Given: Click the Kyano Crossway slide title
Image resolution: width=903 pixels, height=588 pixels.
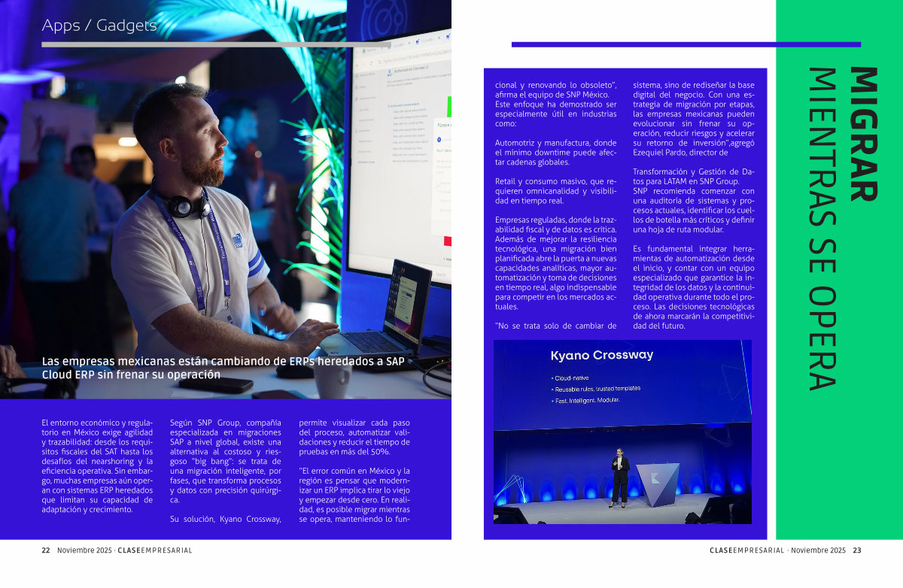Looking at the screenshot, I should (601, 355).
